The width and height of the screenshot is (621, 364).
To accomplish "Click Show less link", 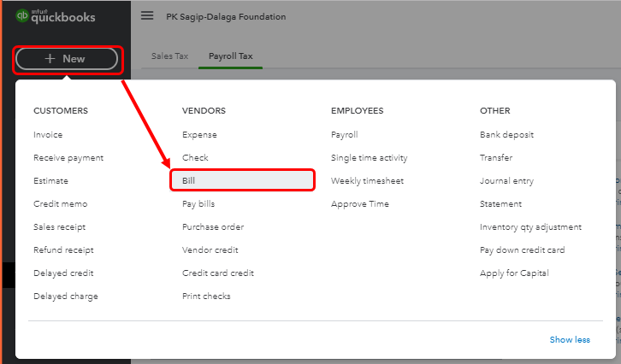I will [570, 340].
